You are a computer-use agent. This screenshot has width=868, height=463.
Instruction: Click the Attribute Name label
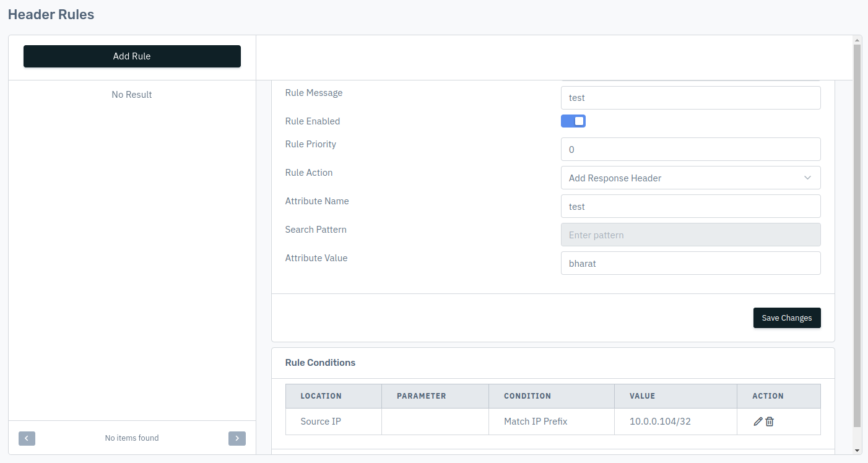tap(317, 201)
